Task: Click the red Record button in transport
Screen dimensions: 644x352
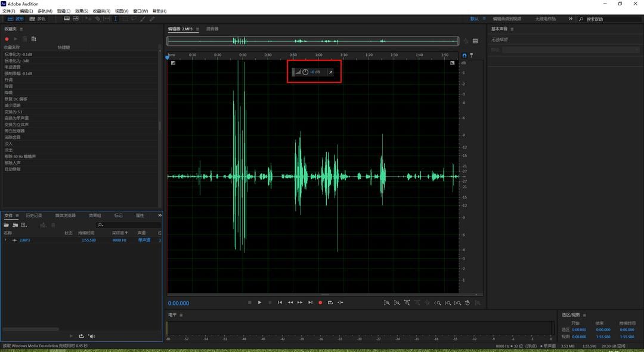Action: click(x=320, y=302)
